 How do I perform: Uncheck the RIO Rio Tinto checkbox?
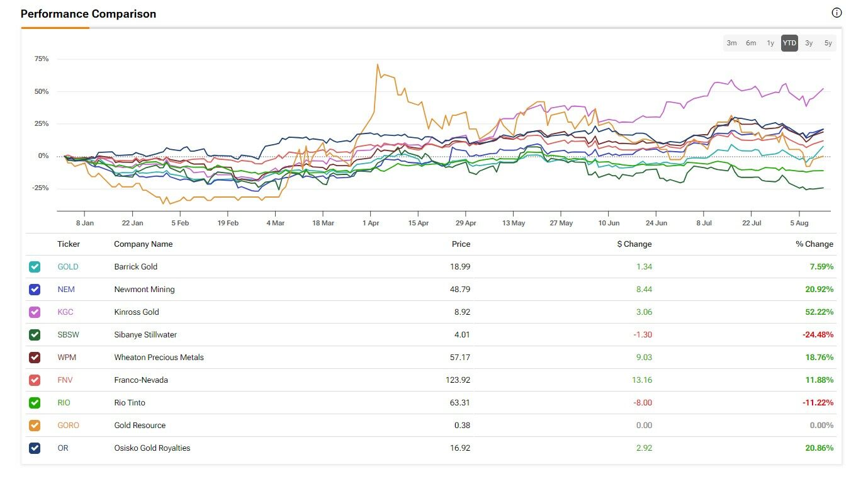tap(35, 403)
